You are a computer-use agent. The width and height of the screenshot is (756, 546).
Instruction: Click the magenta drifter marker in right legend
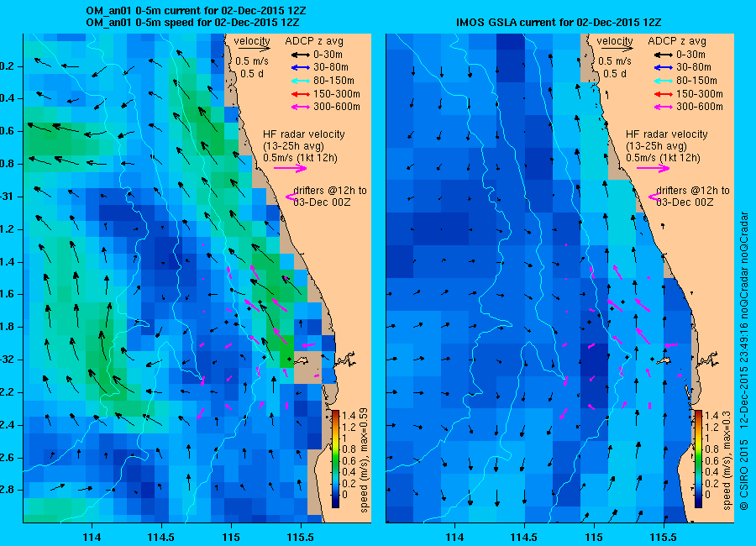point(654,197)
